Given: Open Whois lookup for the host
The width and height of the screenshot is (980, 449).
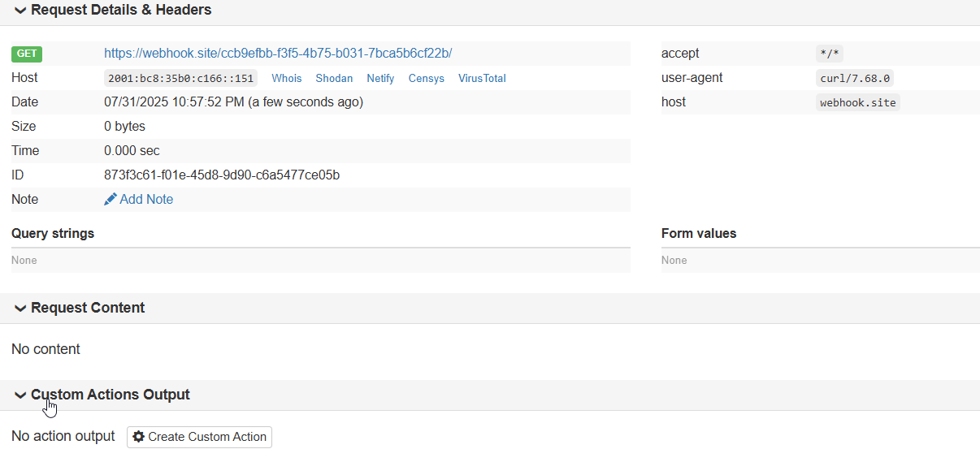Looking at the screenshot, I should coord(287,79).
